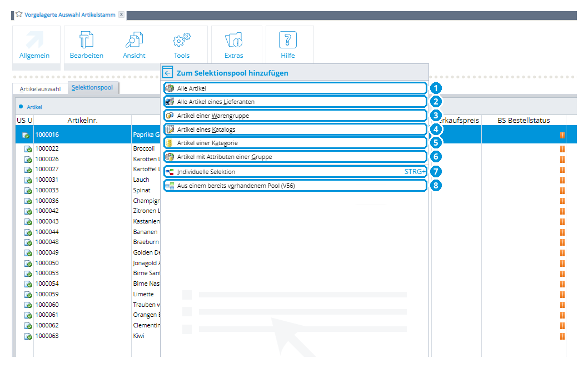588x368 pixels.
Task: Sort by the Artikelnr. column header
Action: point(82,121)
